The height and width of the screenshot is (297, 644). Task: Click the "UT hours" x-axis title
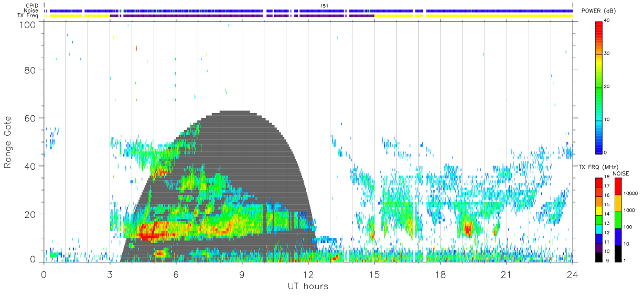click(x=308, y=287)
